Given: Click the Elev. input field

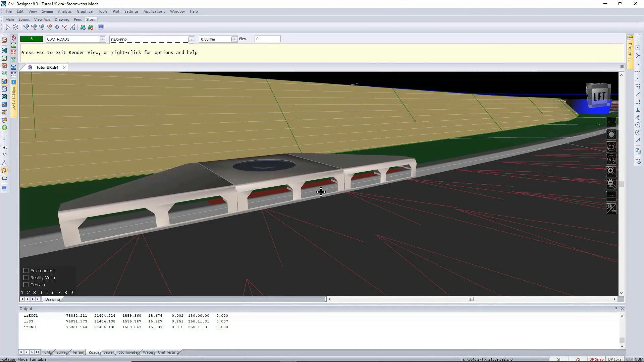Looking at the screenshot, I should click(x=267, y=39).
